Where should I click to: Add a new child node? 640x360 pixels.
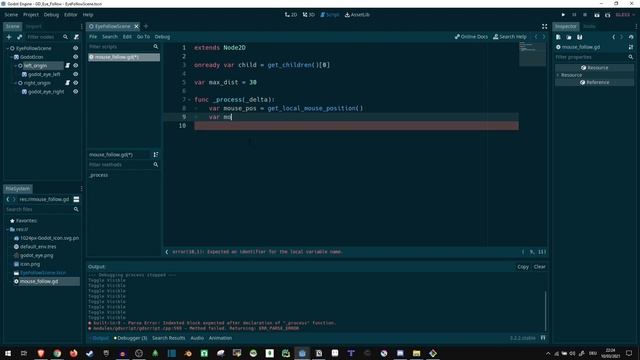coord(9,37)
